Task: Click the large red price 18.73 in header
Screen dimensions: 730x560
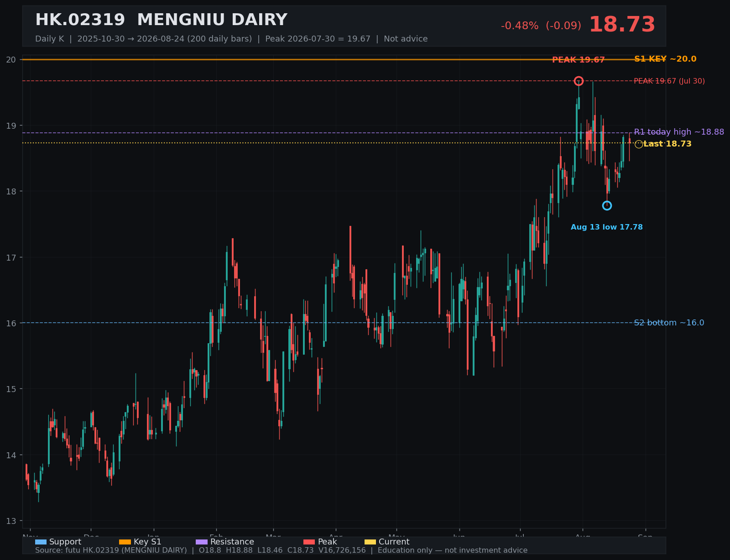Action: 622,25
